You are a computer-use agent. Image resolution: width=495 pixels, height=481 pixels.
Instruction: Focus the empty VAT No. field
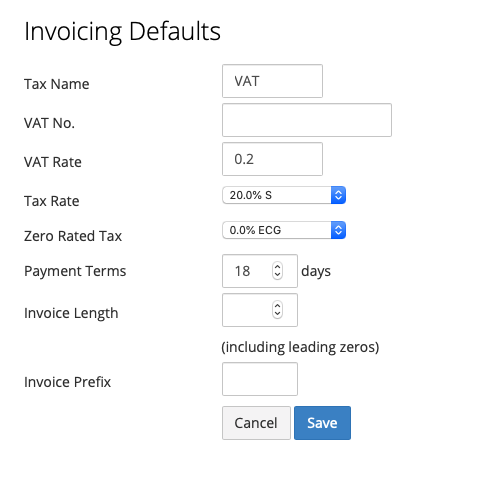pyautogui.click(x=307, y=120)
